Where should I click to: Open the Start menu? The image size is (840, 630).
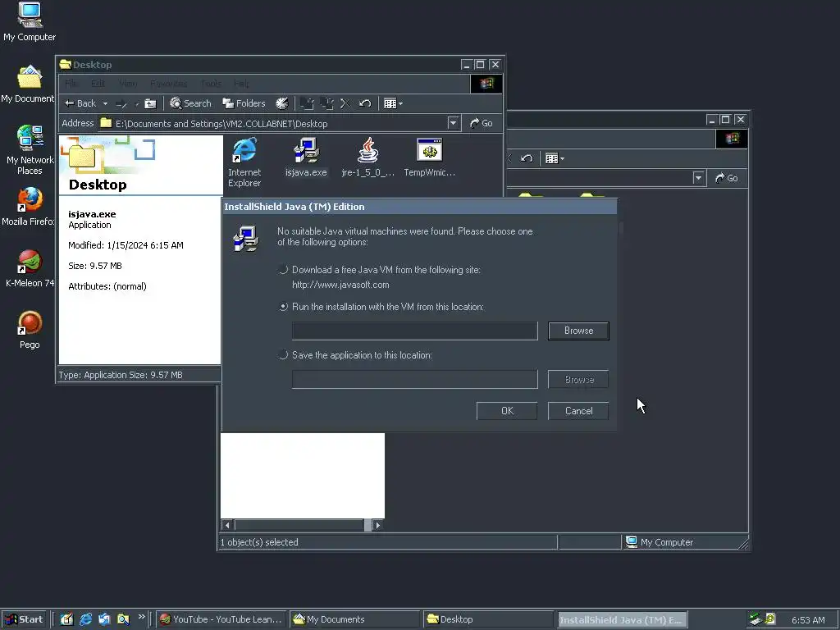tap(24, 619)
